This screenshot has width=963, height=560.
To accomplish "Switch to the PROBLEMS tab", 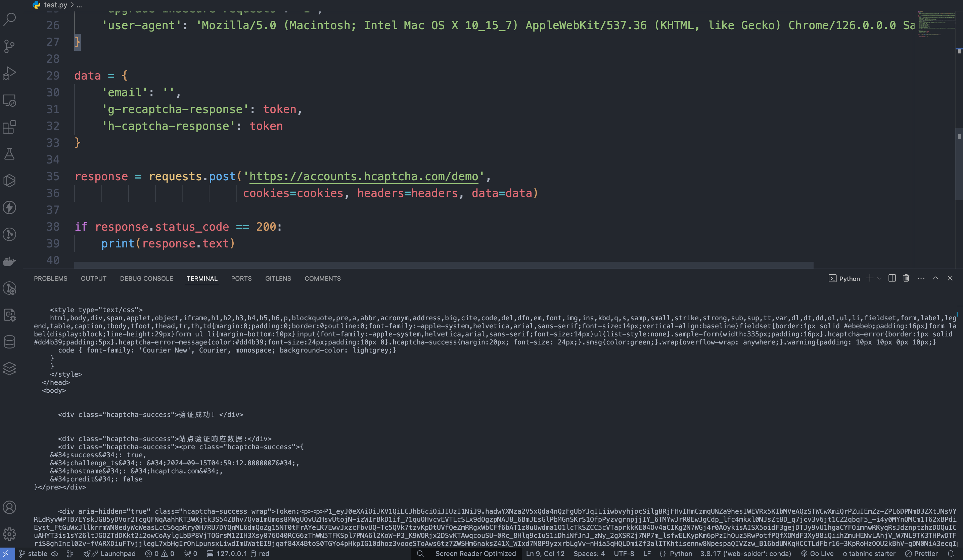I will 50,278.
